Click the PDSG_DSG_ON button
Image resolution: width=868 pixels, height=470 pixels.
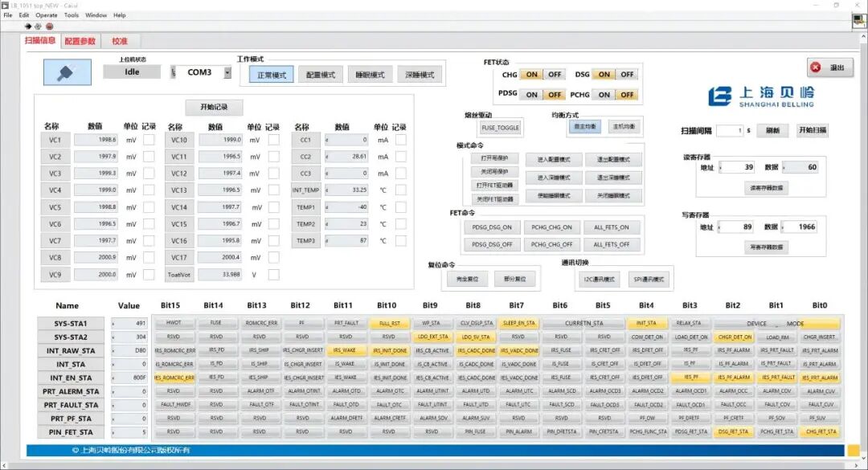492,227
